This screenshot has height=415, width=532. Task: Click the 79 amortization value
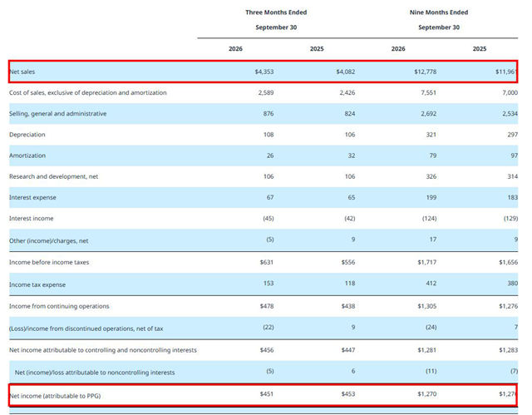point(433,156)
